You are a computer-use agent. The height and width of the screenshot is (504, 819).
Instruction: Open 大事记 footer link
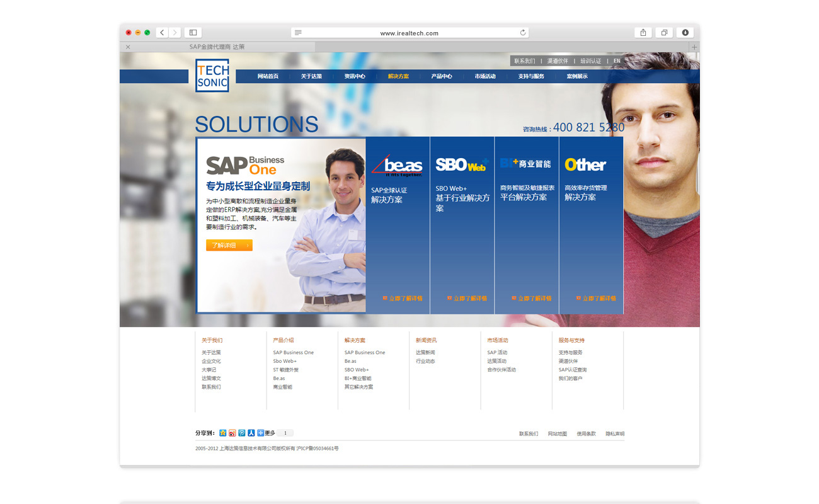(x=209, y=370)
